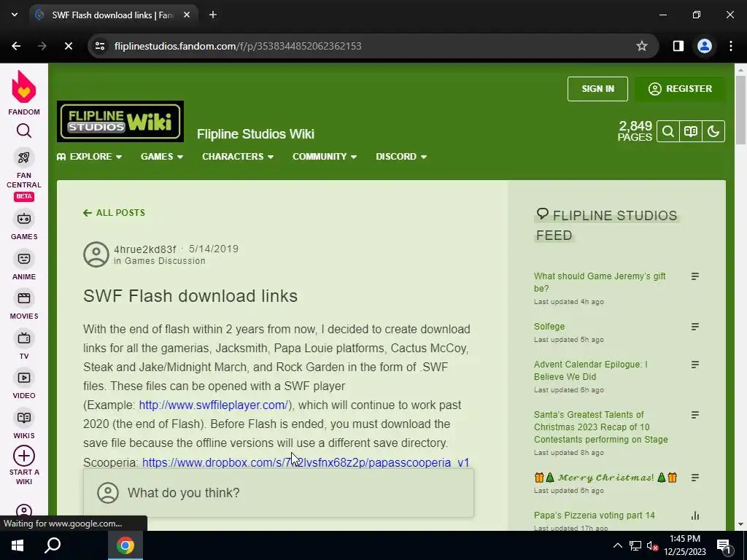The image size is (747, 560).
Task: Open the Scooperia Dropbox download link
Action: click(306, 462)
